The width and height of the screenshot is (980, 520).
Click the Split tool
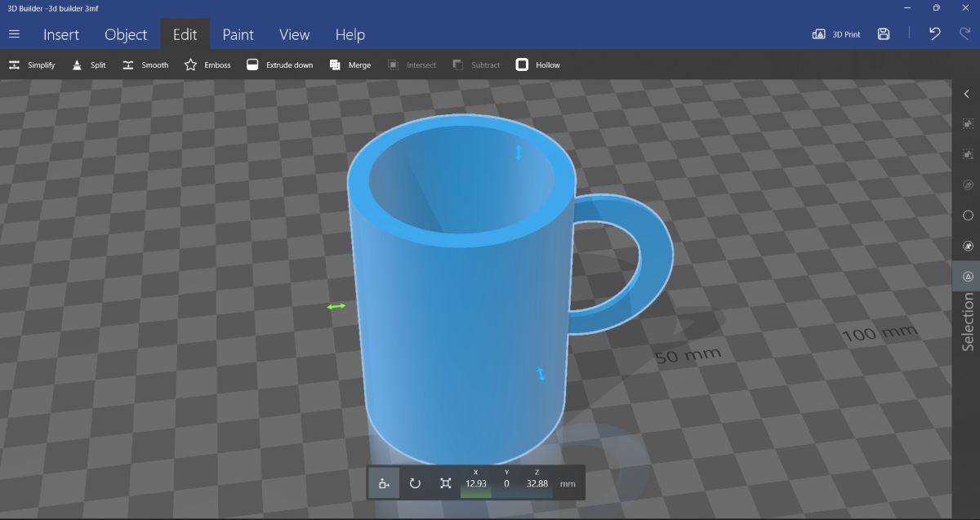pyautogui.click(x=87, y=64)
